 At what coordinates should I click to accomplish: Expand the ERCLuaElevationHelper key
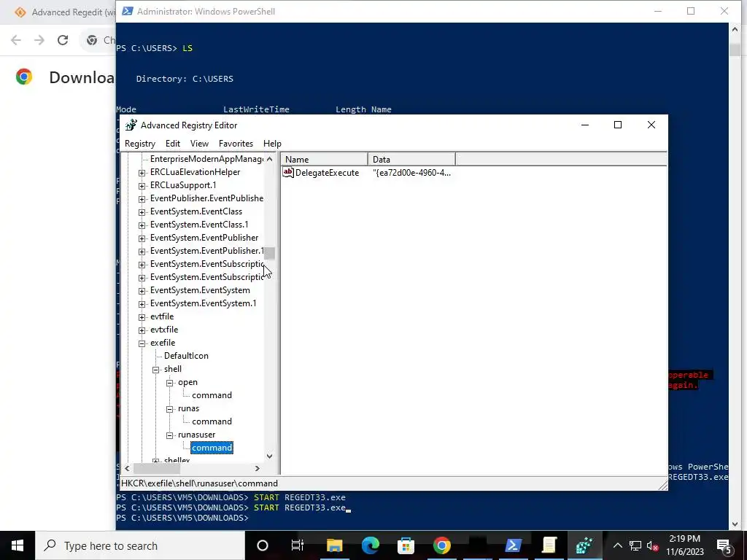click(142, 172)
